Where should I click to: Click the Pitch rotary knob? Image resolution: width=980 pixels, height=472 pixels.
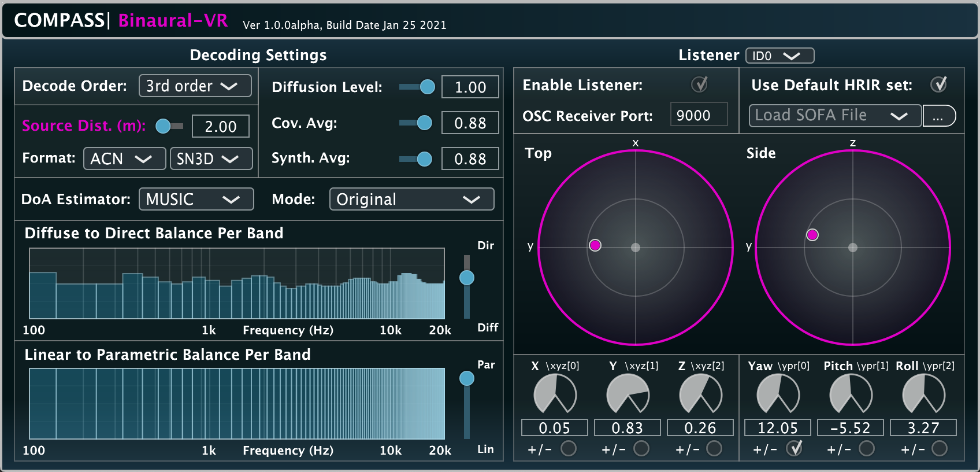[x=851, y=394]
